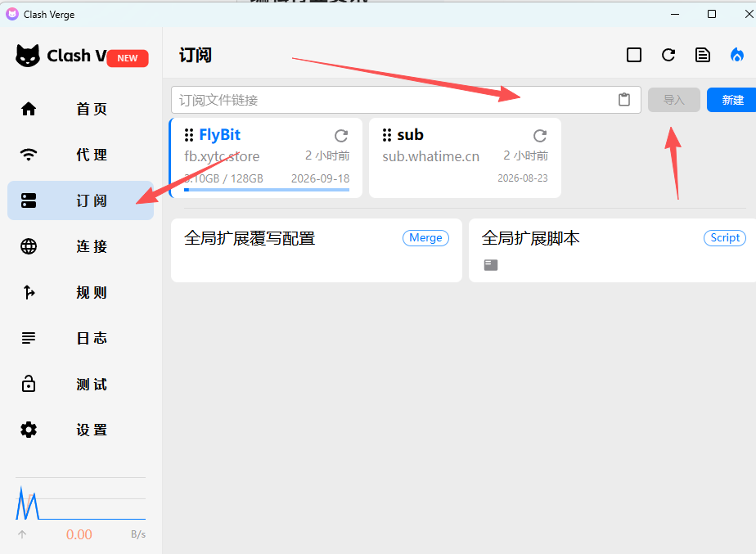Viewport: 756px width, 554px height.
Task: Click the gear settings icon
Action: click(x=29, y=430)
